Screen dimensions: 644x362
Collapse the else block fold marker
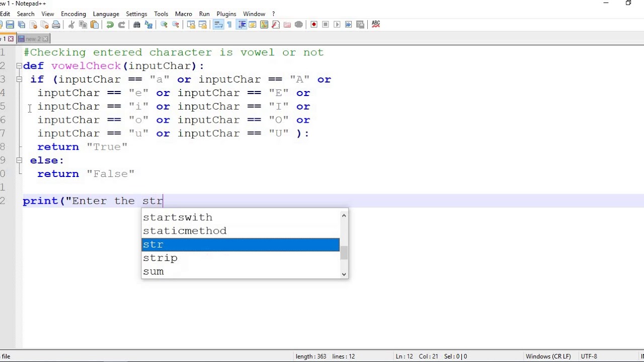19,160
